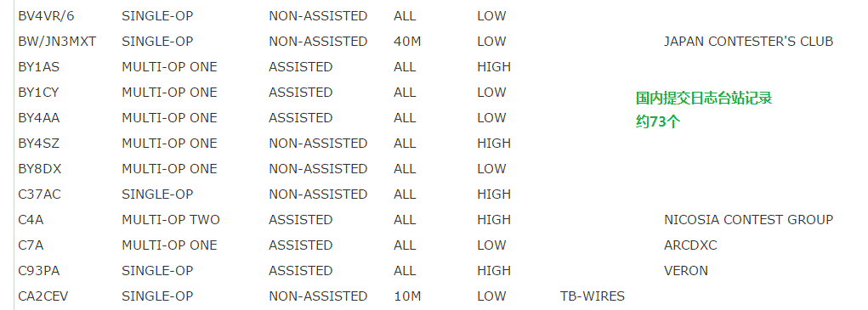868x310 pixels.
Task: Select the TB-WIRES overlay text
Action: [x=593, y=296]
